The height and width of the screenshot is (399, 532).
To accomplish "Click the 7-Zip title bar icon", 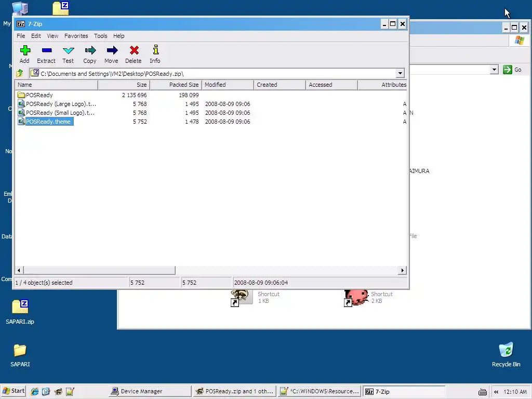I will (21, 24).
